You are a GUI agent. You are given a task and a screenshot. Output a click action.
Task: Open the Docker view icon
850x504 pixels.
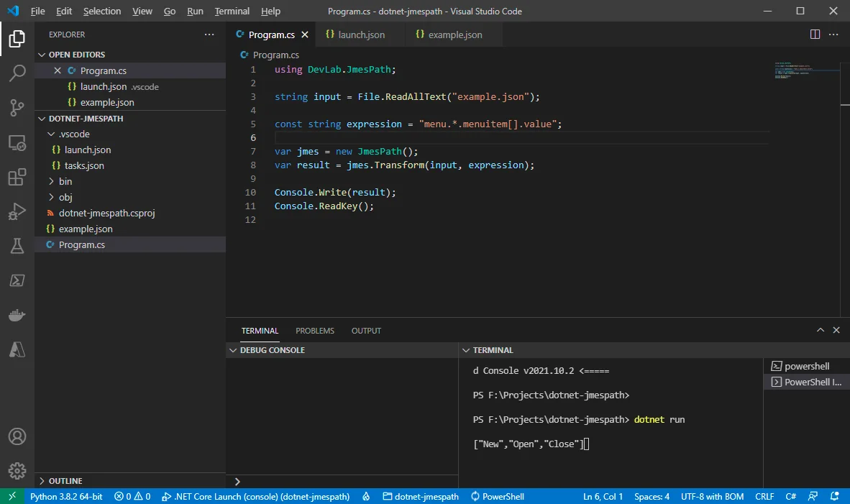click(x=17, y=315)
